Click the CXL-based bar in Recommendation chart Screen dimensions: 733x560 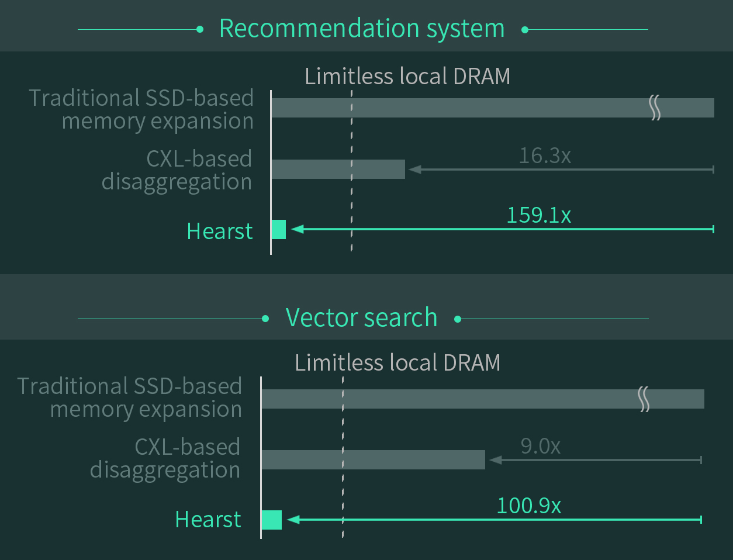338,169
